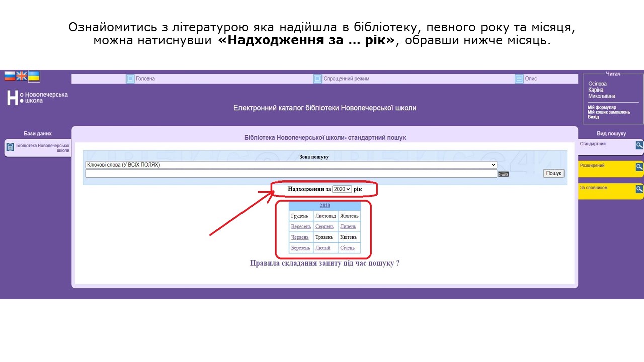Click magnifier icon for Розширений search
This screenshot has width=644, height=362.
pyautogui.click(x=639, y=167)
